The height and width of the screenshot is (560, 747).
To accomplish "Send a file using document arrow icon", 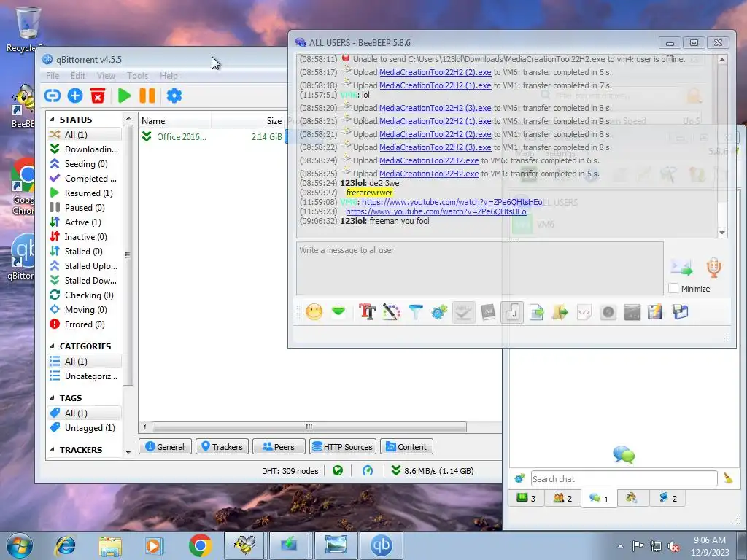I will click(x=536, y=312).
